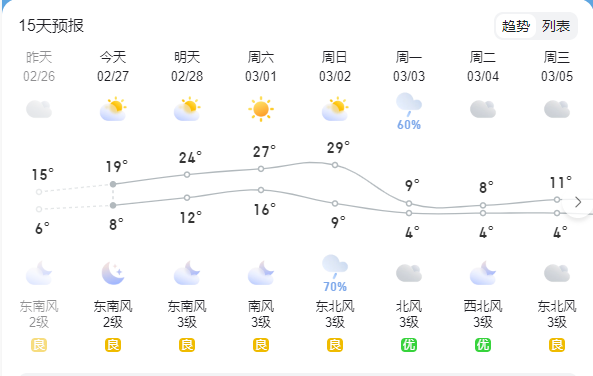This screenshot has width=593, height=376.
Task: Click the crescent moon night icon for 今天
Action: pyautogui.click(x=113, y=273)
